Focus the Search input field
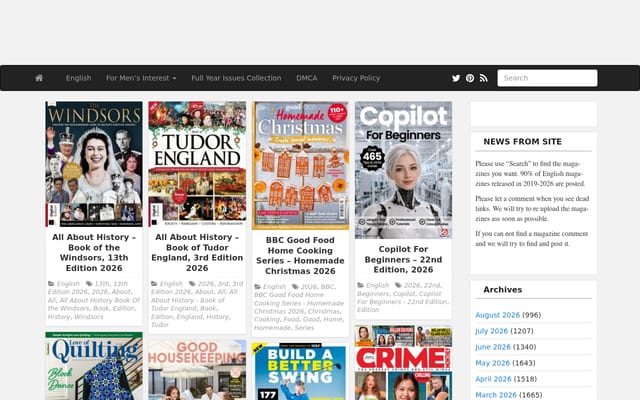Screen dimensions: 640x400 547,78
